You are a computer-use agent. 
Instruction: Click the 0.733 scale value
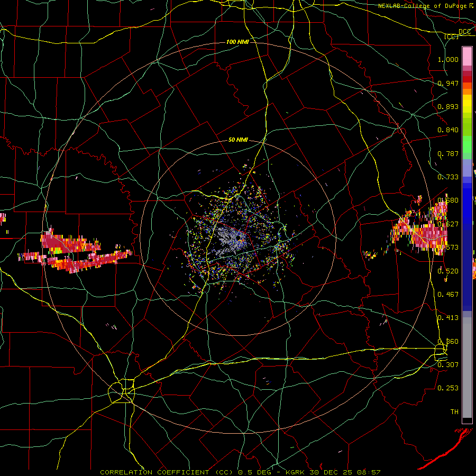point(448,177)
